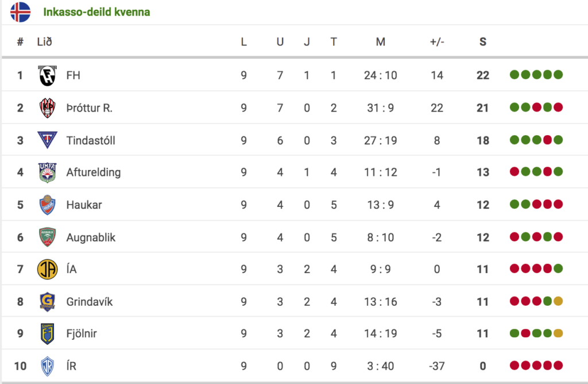Open the FH club logo

(47, 75)
